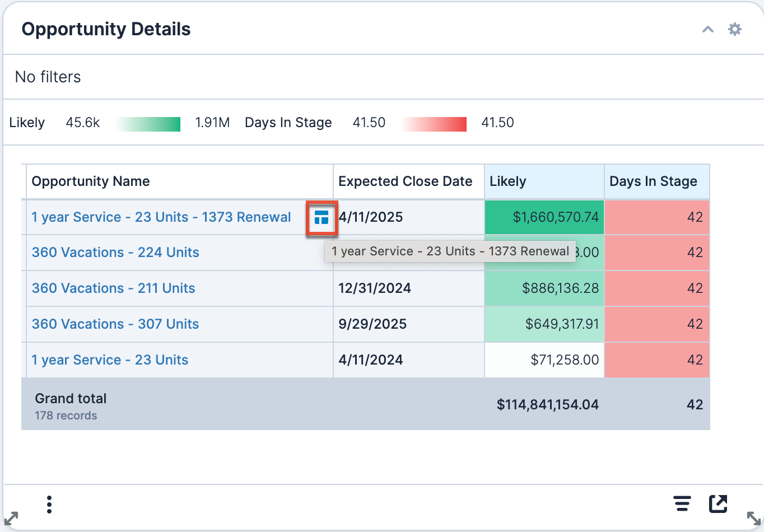Sort by Days In Stage column header
The width and height of the screenshot is (764, 532).
click(x=653, y=181)
